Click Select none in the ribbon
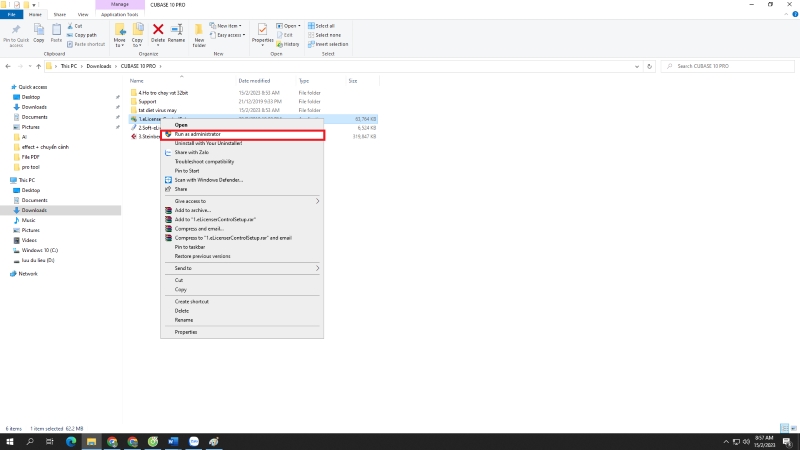The width and height of the screenshot is (800, 450). coord(324,35)
